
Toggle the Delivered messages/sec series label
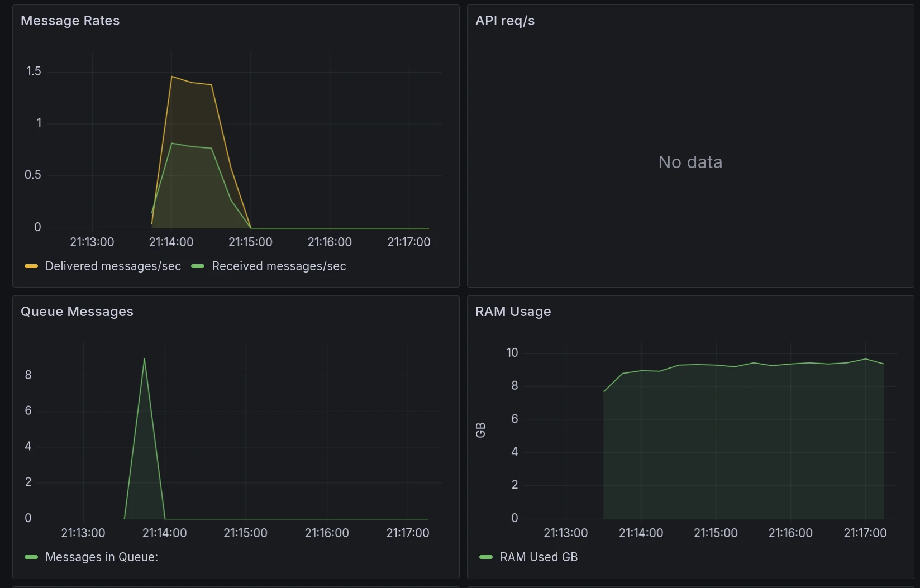(113, 266)
